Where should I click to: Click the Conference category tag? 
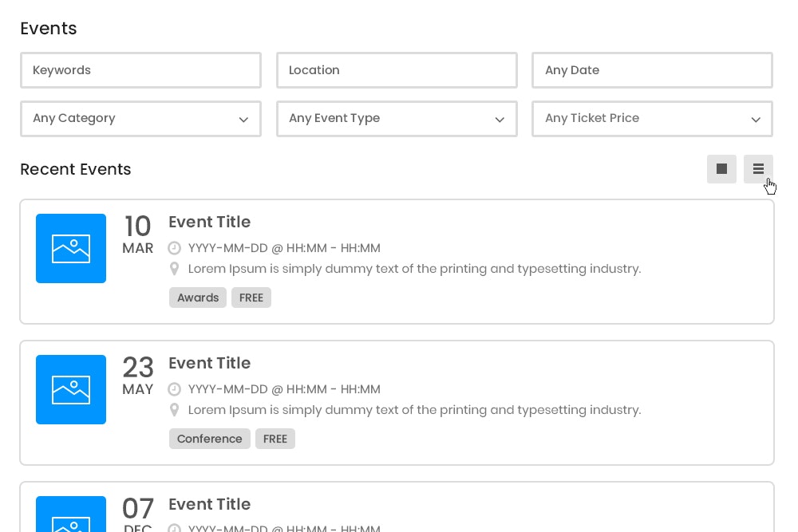(210, 439)
